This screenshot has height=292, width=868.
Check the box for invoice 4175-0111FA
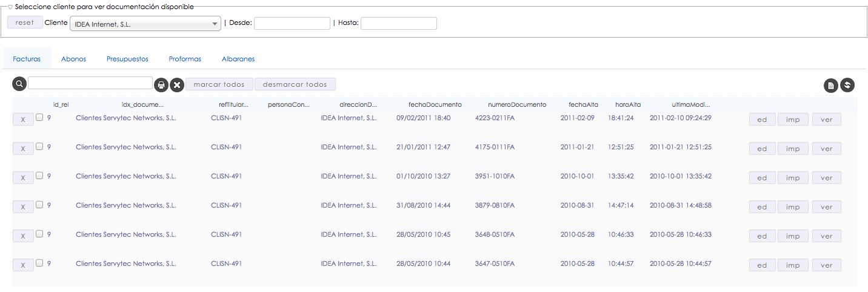[x=39, y=146]
